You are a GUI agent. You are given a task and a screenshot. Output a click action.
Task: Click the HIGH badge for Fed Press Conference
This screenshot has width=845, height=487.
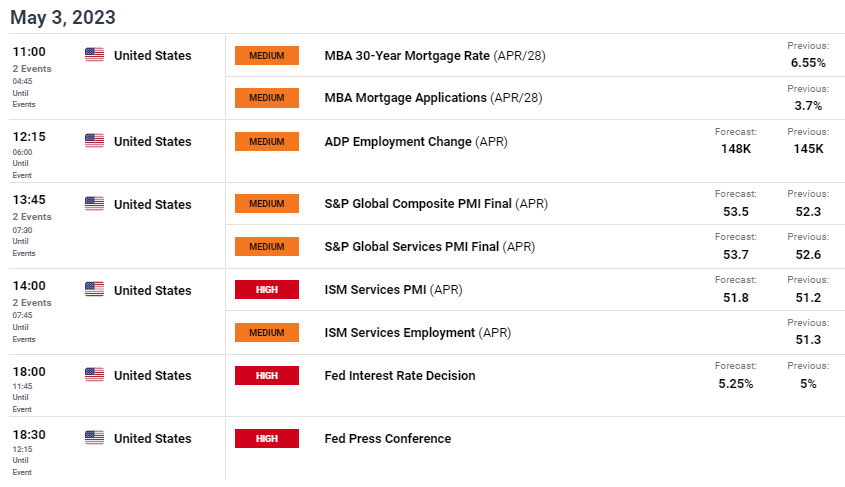pos(267,439)
